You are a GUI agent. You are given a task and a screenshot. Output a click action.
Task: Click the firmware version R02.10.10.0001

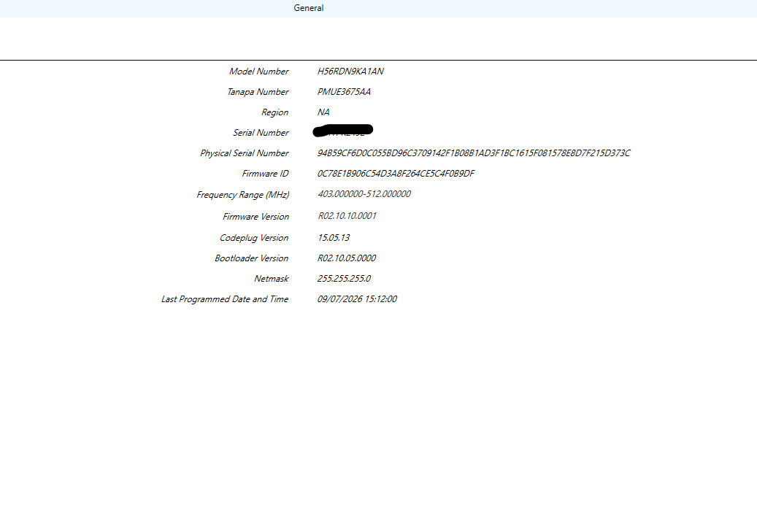point(347,216)
